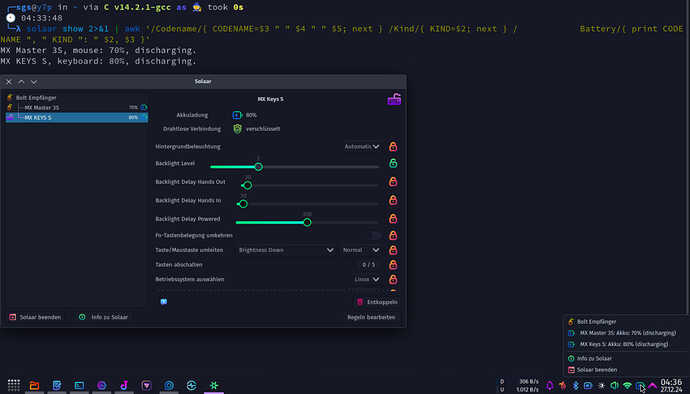Image resolution: width=690 pixels, height=394 pixels.
Task: Select Bolt Empfänger in device tree
Action: [77, 98]
